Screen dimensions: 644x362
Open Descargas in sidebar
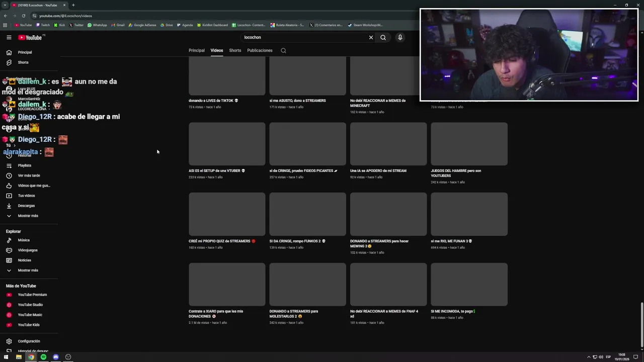pyautogui.click(x=26, y=206)
